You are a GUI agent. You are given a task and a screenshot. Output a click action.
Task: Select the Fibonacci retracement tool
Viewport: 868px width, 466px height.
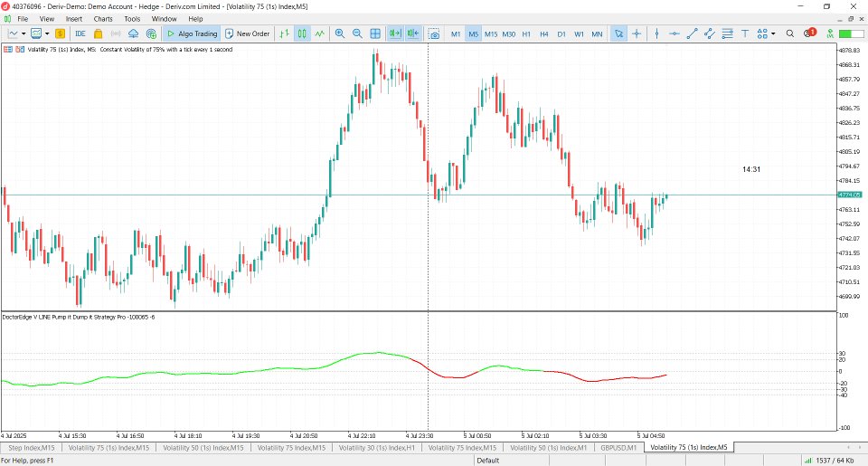pyautogui.click(x=727, y=33)
